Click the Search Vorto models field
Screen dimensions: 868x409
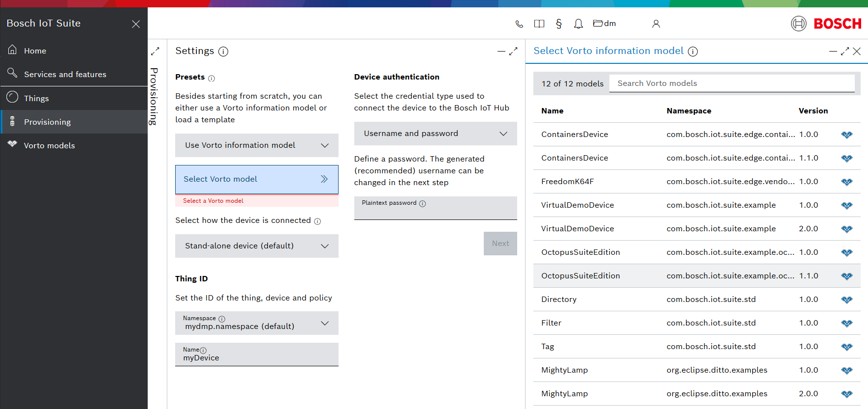[x=732, y=83]
